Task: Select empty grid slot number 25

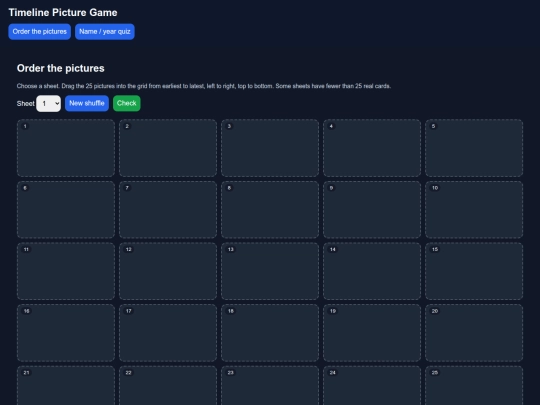Action: 474,386
